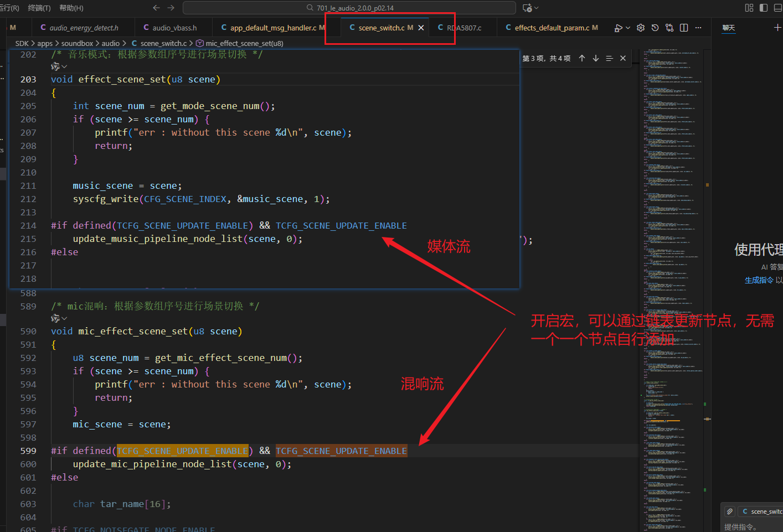Jump to previous find match arrow
Screen dimensions: 783x532
(x=582, y=58)
